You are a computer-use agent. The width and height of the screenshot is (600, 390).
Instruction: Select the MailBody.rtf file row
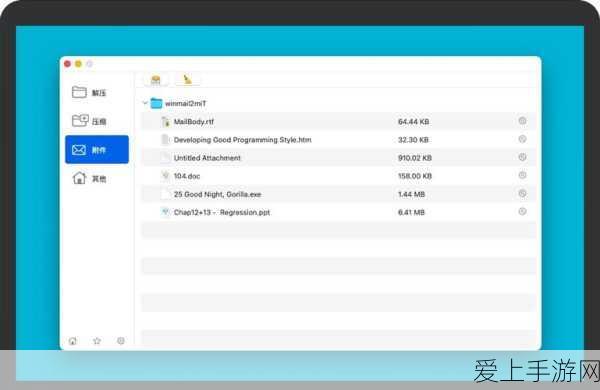click(338, 121)
